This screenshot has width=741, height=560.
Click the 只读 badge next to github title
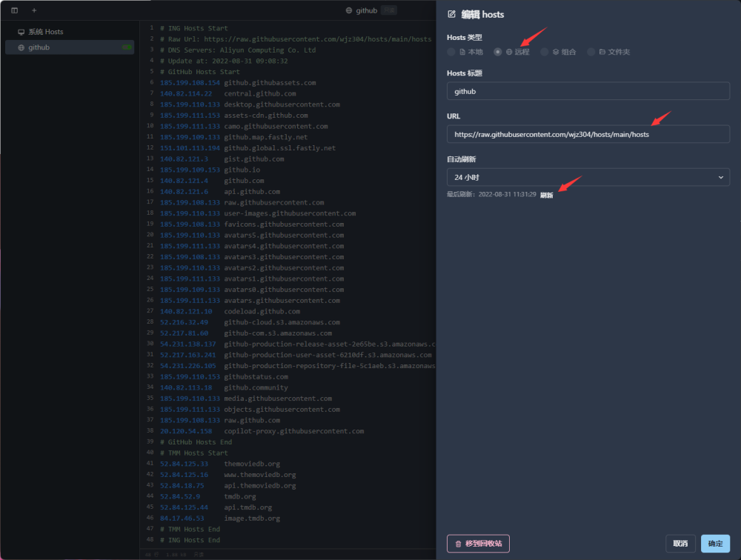[389, 10]
